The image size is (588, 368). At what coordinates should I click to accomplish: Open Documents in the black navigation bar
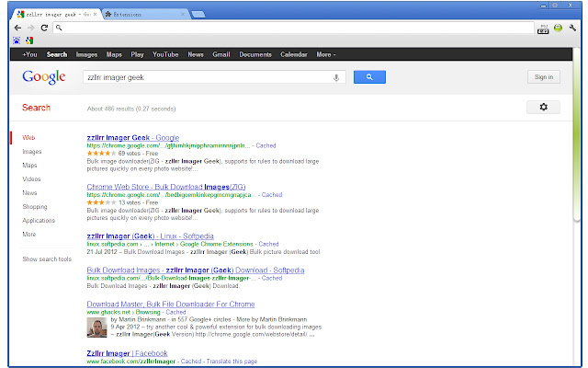(x=255, y=54)
